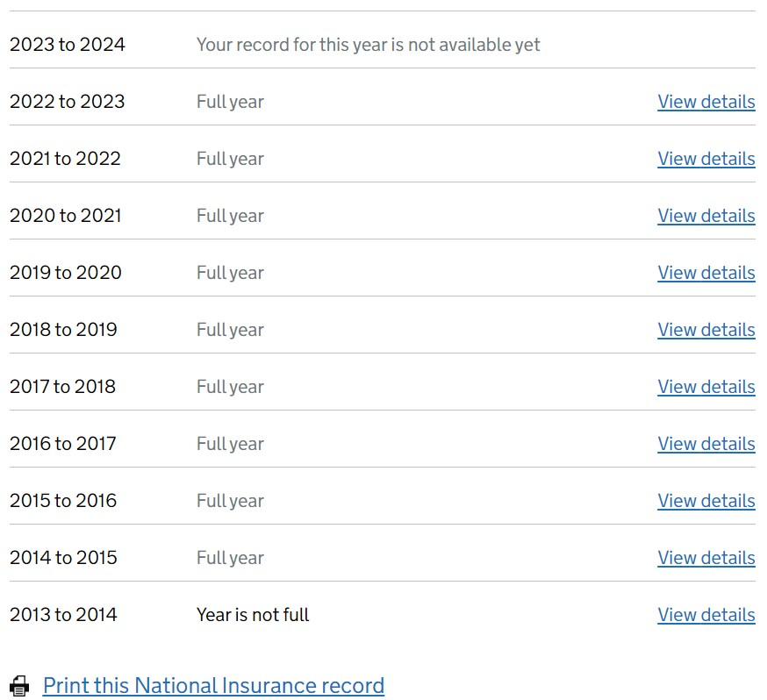The image size is (767, 700).
Task: Click the 2016 to 2017 year label
Action: [x=63, y=444]
